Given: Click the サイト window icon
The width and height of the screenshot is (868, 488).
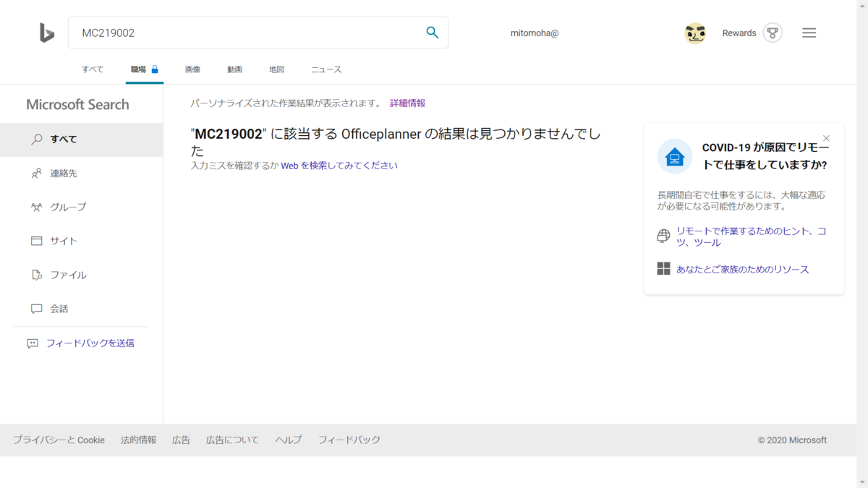Looking at the screenshot, I should 37,241.
